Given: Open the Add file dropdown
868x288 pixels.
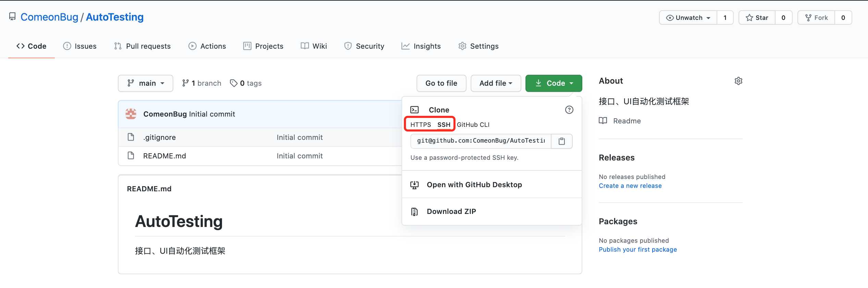Looking at the screenshot, I should 496,83.
